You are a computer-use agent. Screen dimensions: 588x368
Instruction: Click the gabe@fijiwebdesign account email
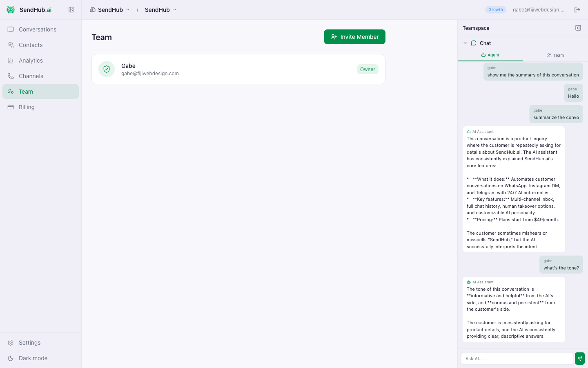(x=539, y=10)
